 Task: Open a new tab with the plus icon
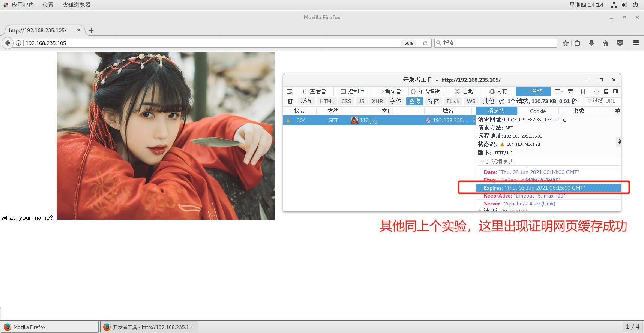pyautogui.click(x=91, y=30)
